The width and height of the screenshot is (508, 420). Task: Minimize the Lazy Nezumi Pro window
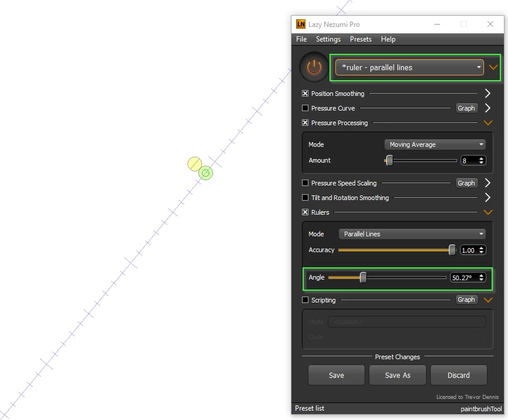(x=437, y=25)
